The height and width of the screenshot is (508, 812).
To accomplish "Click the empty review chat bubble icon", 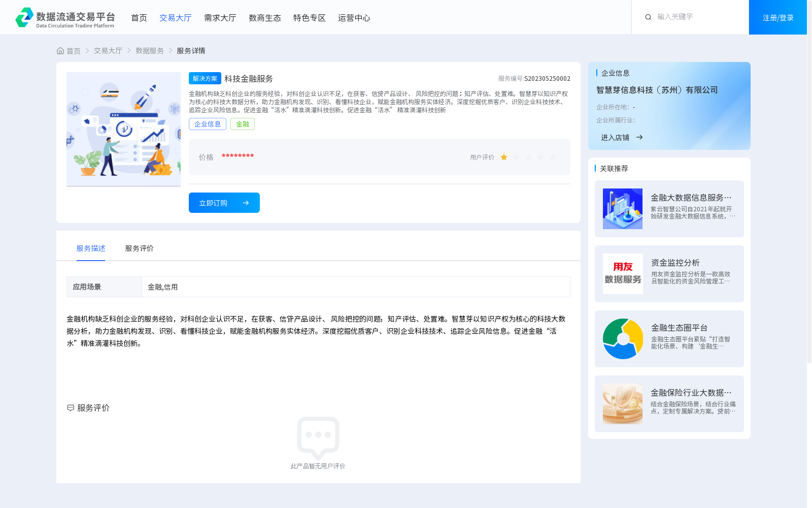I will pos(318,438).
